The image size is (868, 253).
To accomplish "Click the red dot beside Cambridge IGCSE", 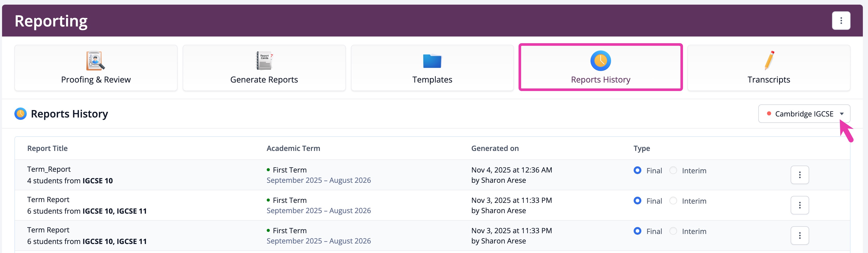I will (x=769, y=114).
